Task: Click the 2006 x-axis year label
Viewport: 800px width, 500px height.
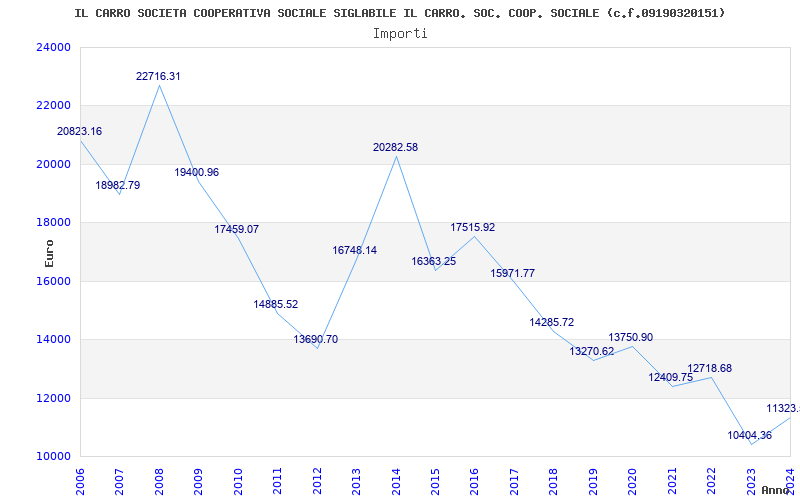Action: tap(80, 481)
